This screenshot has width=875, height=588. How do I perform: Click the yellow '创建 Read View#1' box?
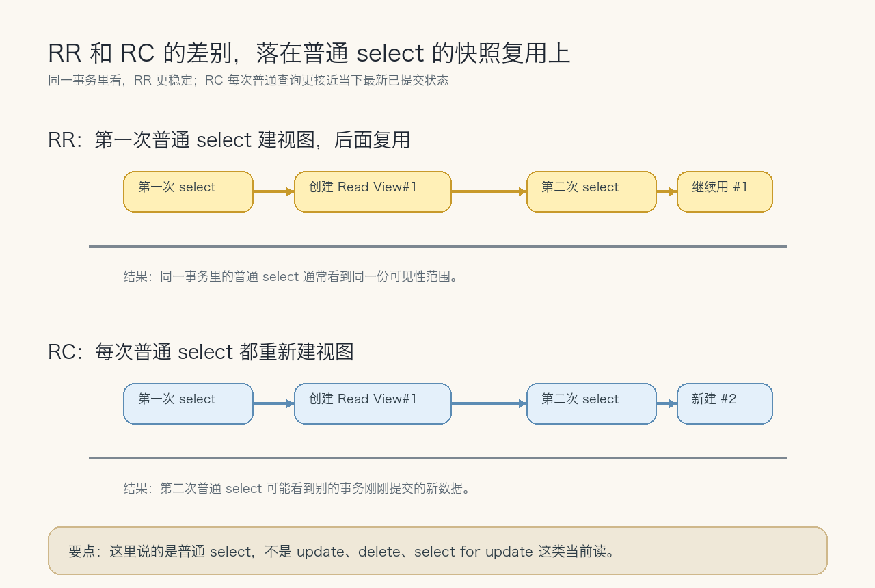(373, 191)
